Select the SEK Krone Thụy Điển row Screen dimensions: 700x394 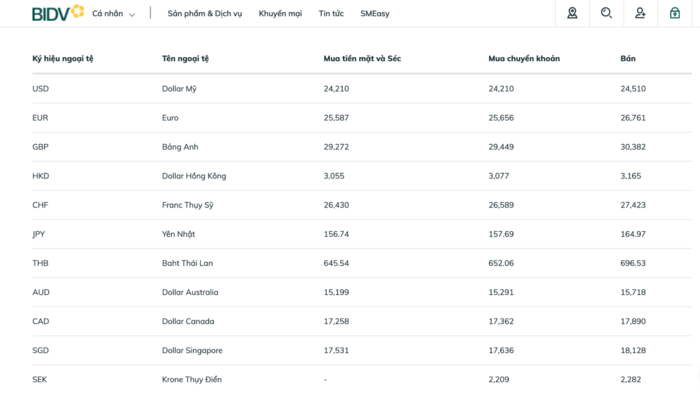pyautogui.click(x=362, y=379)
